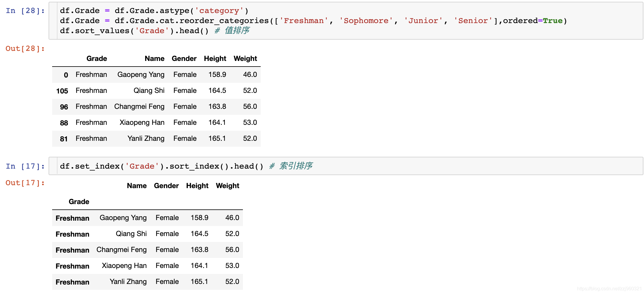This screenshot has height=294, width=644.
Task: Click the In [17]: prompt label
Action: click(x=25, y=166)
